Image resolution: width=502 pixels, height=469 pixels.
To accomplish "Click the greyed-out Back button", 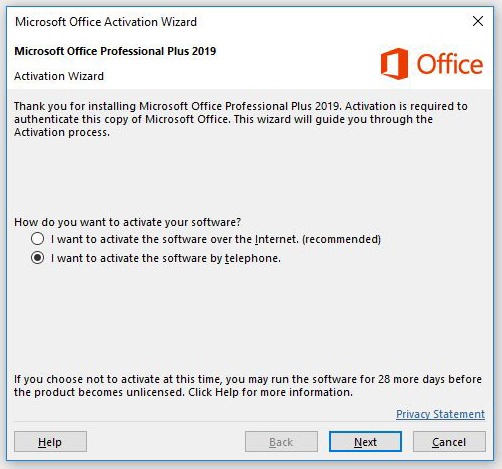I will click(281, 442).
